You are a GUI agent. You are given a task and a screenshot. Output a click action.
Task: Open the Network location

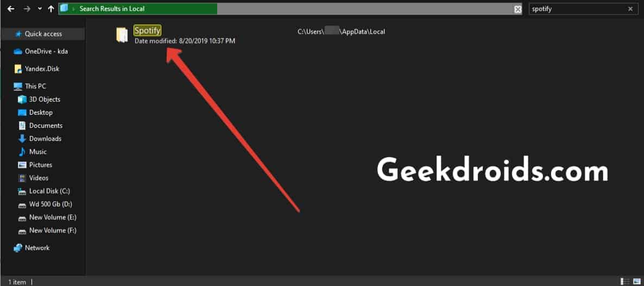coord(37,248)
